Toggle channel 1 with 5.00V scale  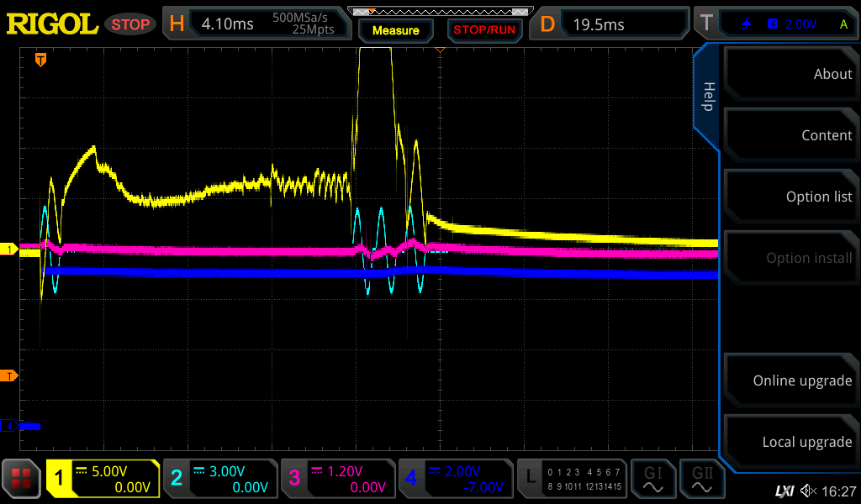(103, 480)
